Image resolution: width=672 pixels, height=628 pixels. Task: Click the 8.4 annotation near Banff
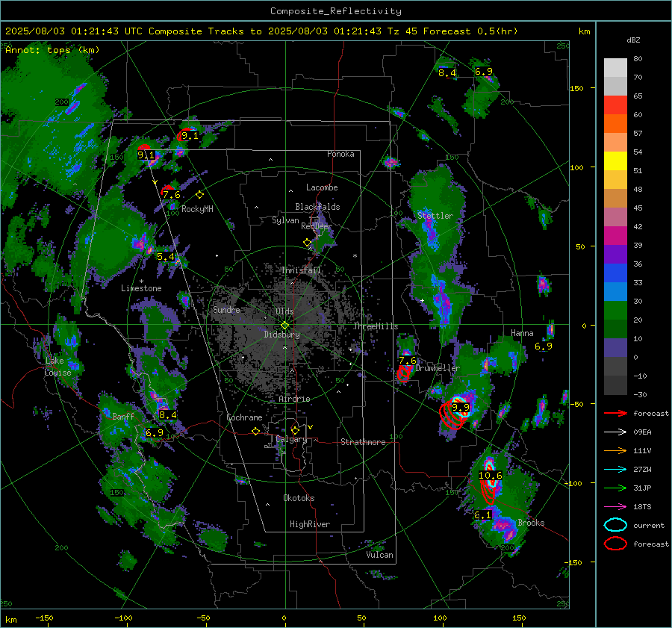pos(167,415)
